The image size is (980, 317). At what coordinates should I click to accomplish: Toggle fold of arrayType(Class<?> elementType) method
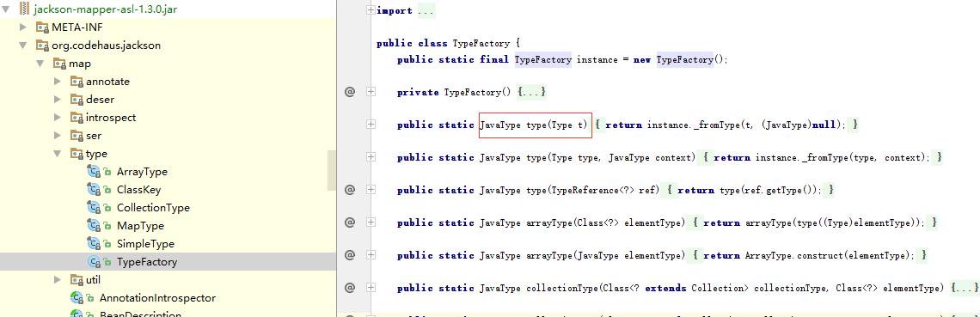click(371, 223)
